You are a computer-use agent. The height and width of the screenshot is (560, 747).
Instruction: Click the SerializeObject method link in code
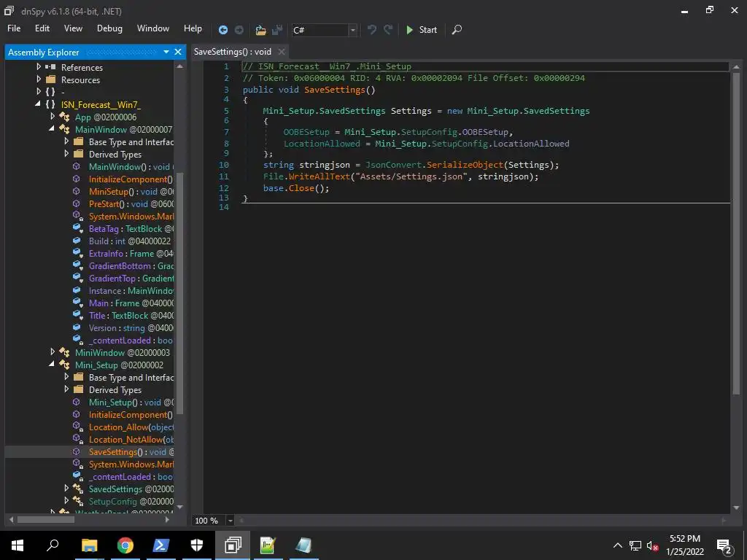465,165
